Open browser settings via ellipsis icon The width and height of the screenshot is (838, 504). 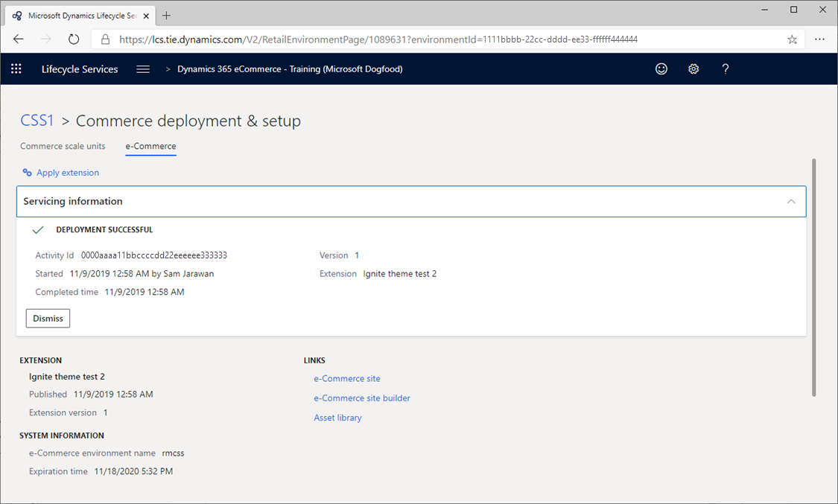(x=820, y=39)
